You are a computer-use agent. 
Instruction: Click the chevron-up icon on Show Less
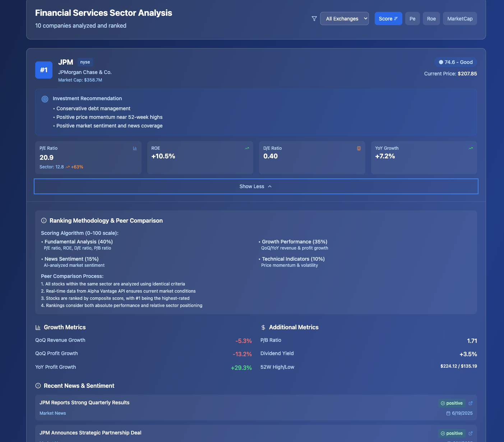pyautogui.click(x=270, y=186)
